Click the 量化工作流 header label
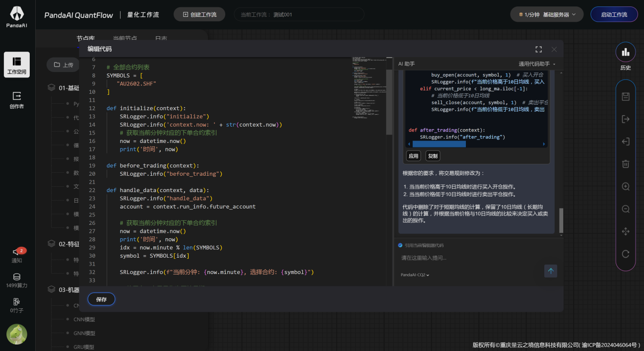This screenshot has height=351, width=644. click(143, 14)
